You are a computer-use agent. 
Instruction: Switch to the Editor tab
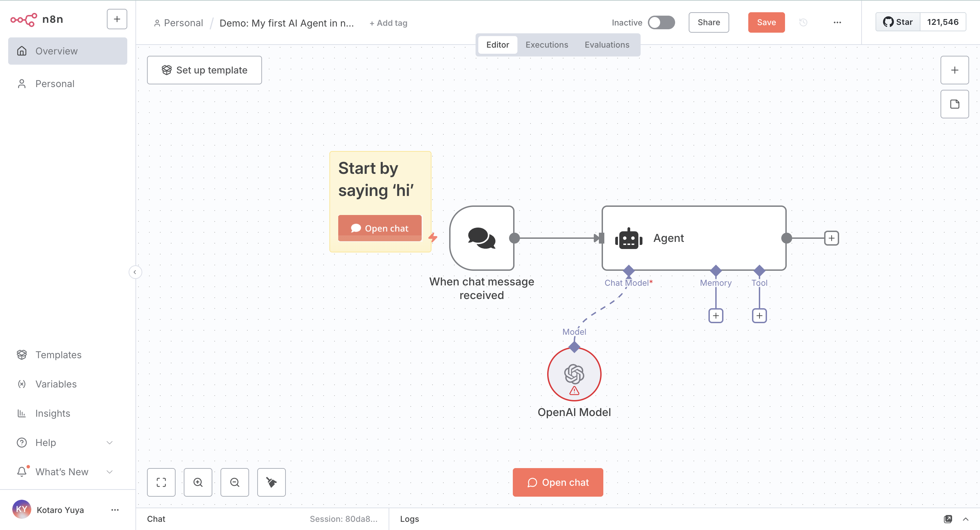pos(497,45)
